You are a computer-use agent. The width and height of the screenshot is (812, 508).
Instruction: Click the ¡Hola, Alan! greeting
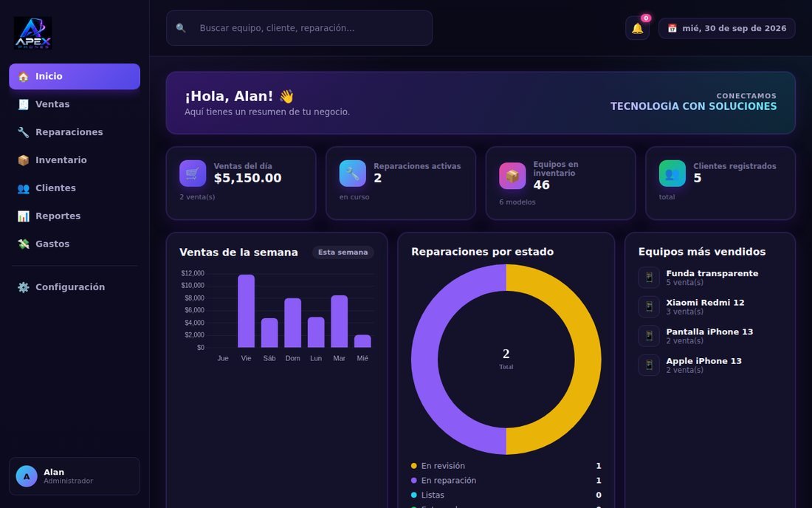(x=239, y=96)
